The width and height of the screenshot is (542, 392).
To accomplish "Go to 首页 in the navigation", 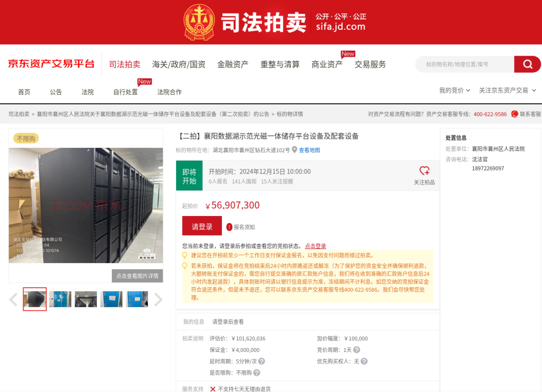I will point(24,92).
